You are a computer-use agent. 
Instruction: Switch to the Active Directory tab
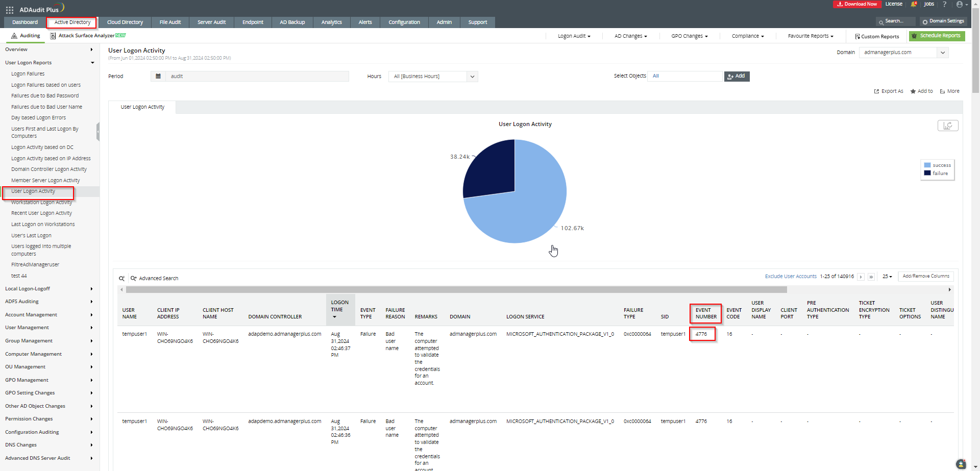[x=72, y=22]
